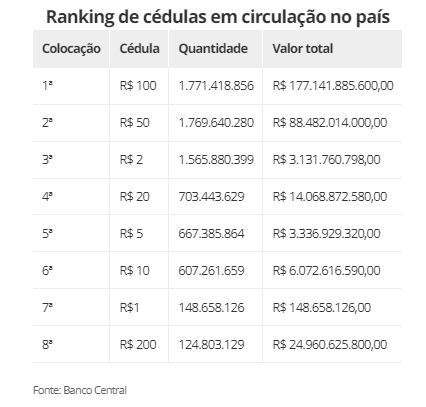Click the Fonte: Banco Central caption
Screen dimensions: 426x407
pyautogui.click(x=80, y=390)
